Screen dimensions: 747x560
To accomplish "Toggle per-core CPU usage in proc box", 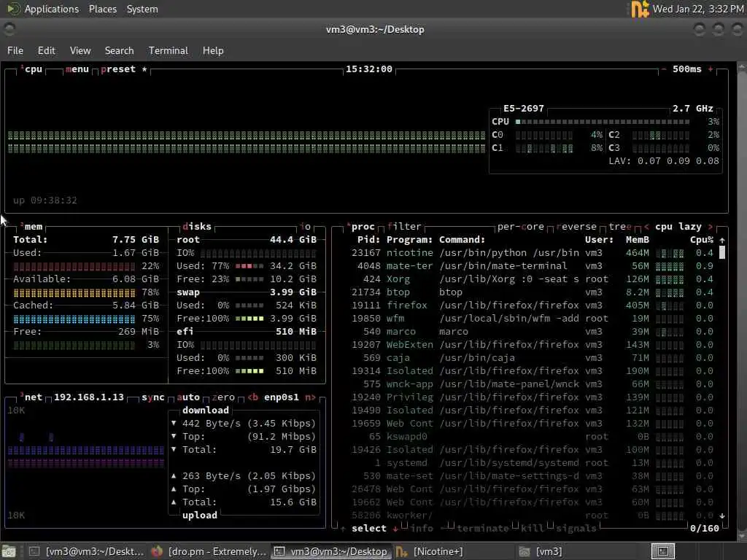I will 520,227.
